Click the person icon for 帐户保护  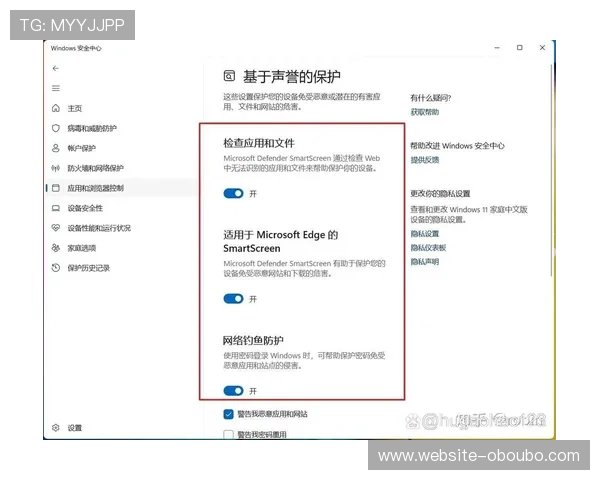pyautogui.click(x=56, y=148)
